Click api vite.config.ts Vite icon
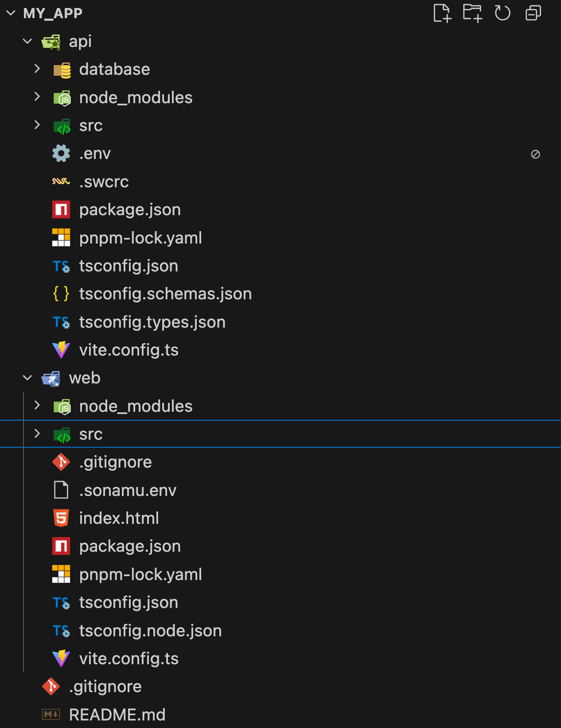The image size is (561, 728). [x=61, y=350]
